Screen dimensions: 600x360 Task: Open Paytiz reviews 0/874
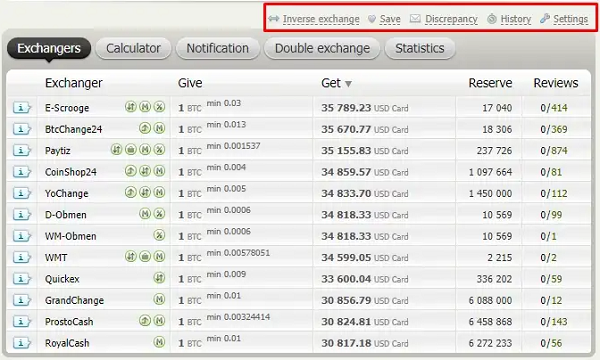pyautogui.click(x=554, y=151)
